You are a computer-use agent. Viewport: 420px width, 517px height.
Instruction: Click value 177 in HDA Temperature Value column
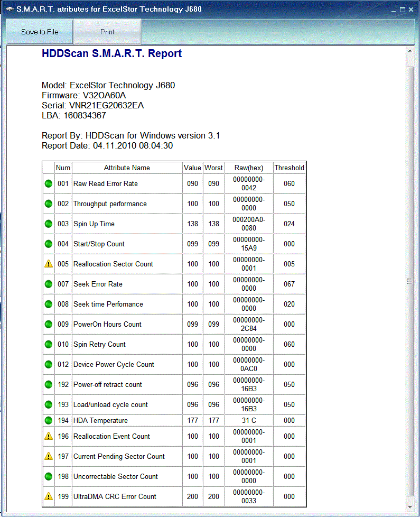(193, 421)
